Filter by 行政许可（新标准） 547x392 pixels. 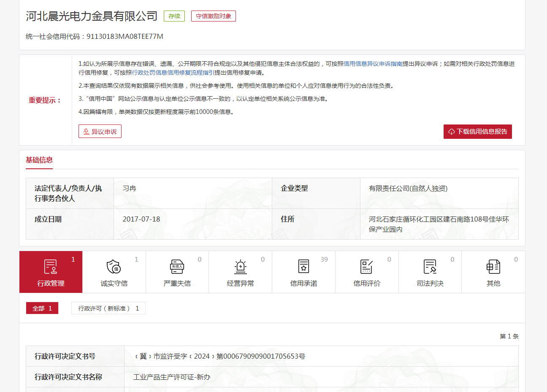tap(108, 308)
